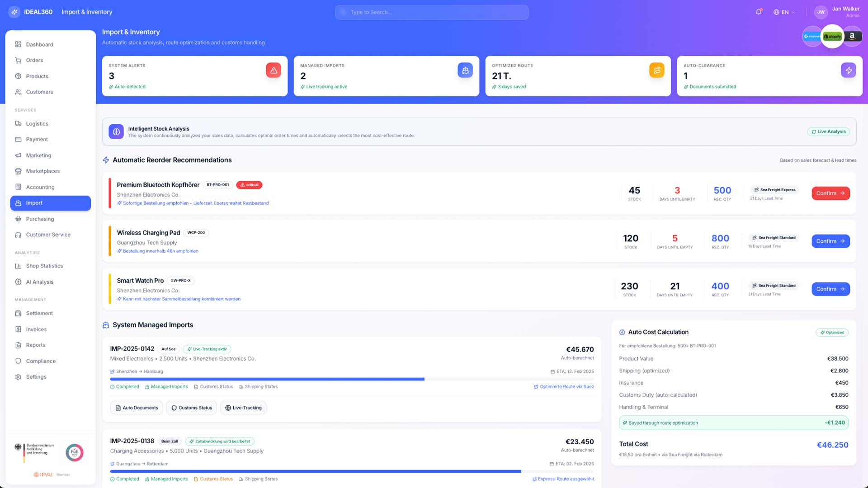868x488 pixels.
Task: Go to Purchasing in the sidebar
Action: [40, 219]
